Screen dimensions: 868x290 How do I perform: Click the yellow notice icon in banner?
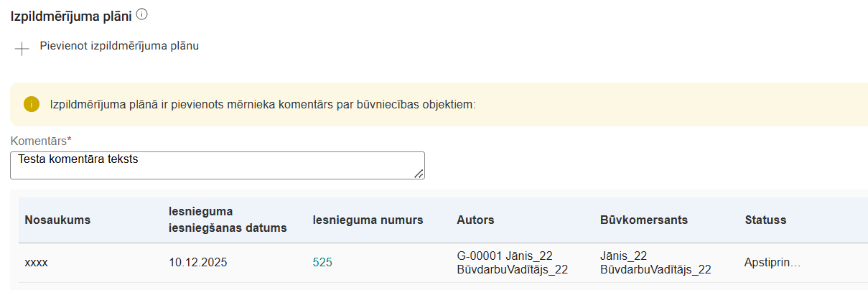point(32,104)
